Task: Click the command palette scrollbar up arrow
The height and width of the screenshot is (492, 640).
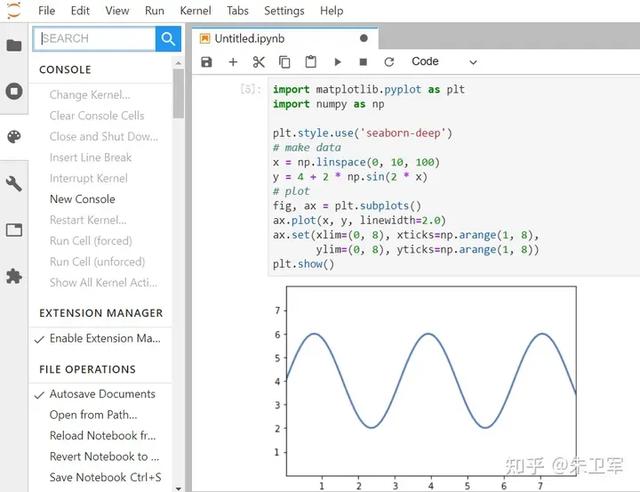Action: pyautogui.click(x=178, y=63)
